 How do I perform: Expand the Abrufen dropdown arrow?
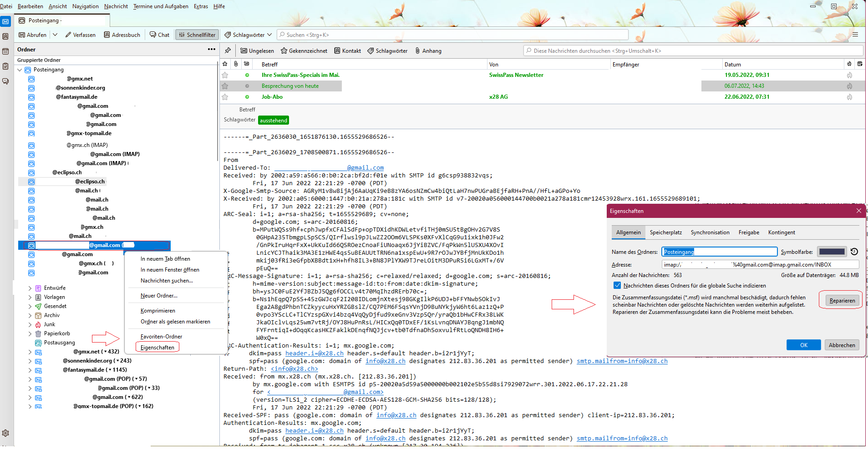pyautogui.click(x=55, y=35)
